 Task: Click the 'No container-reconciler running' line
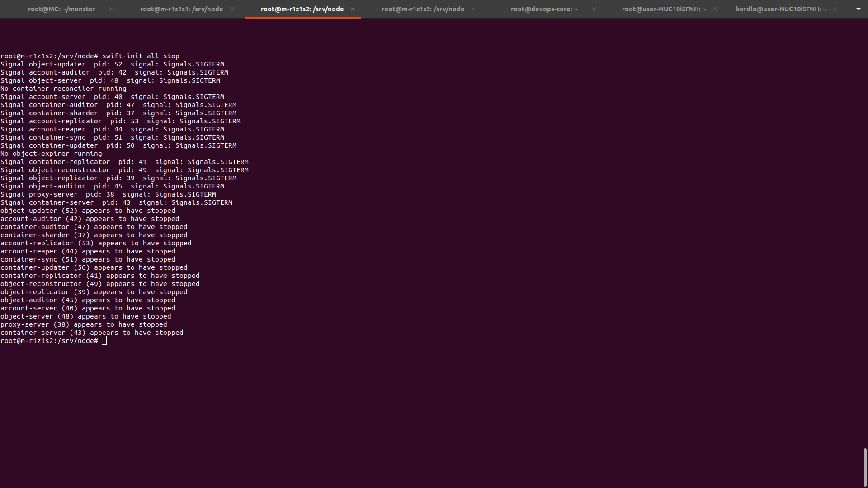click(x=63, y=89)
